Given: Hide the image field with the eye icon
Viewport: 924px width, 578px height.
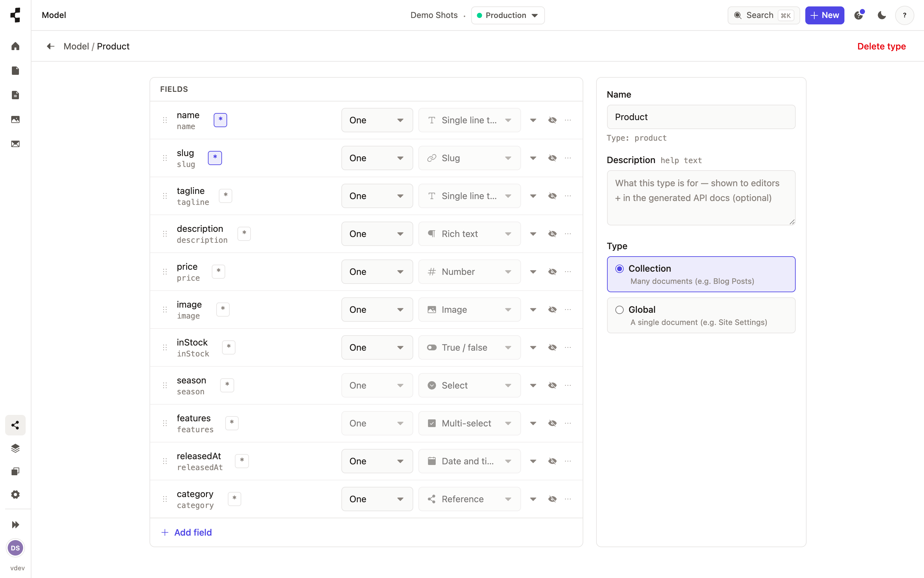Looking at the screenshot, I should coord(552,310).
